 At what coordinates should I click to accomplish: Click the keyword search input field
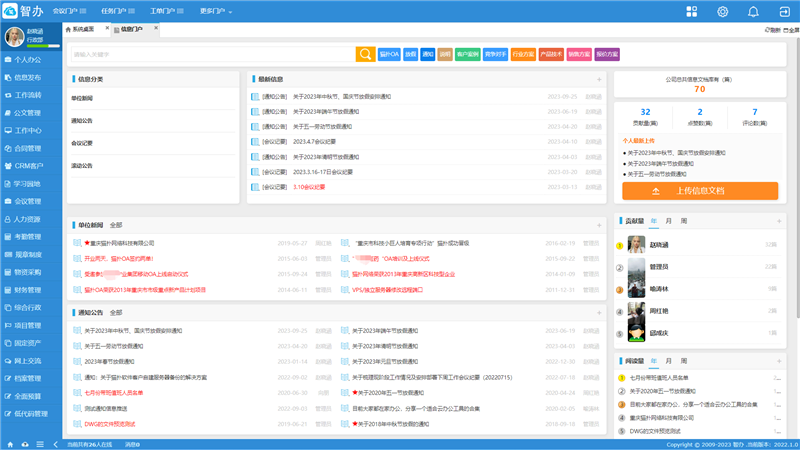(x=210, y=54)
